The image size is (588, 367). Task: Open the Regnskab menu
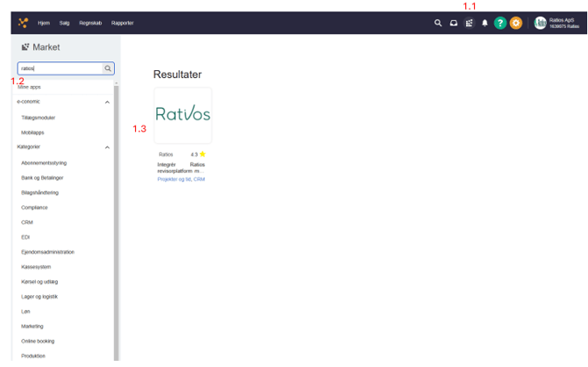(x=90, y=23)
